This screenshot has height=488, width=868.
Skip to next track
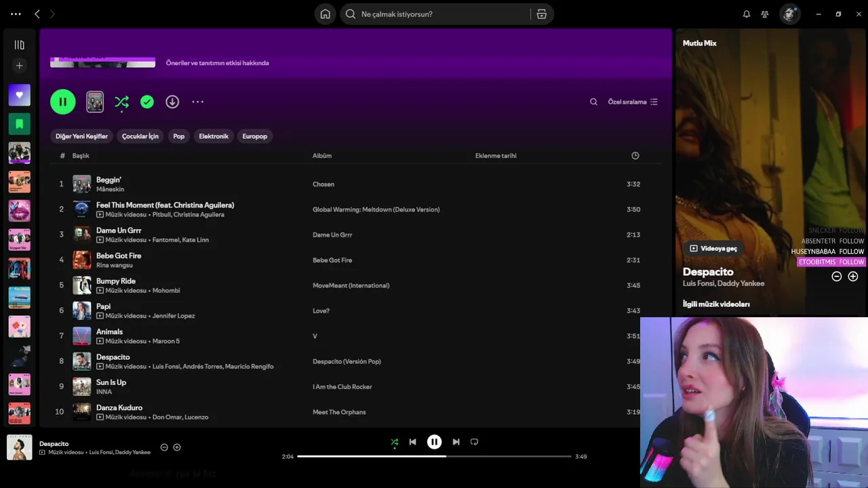pos(456,442)
